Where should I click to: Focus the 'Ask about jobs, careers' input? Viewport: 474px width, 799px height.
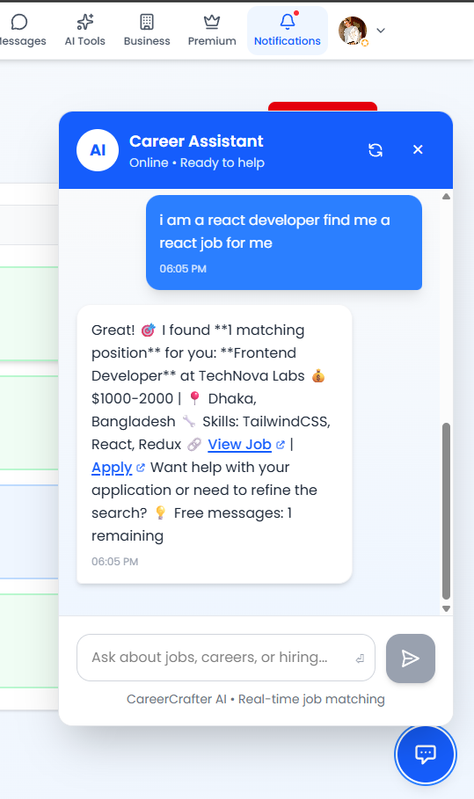click(x=226, y=657)
